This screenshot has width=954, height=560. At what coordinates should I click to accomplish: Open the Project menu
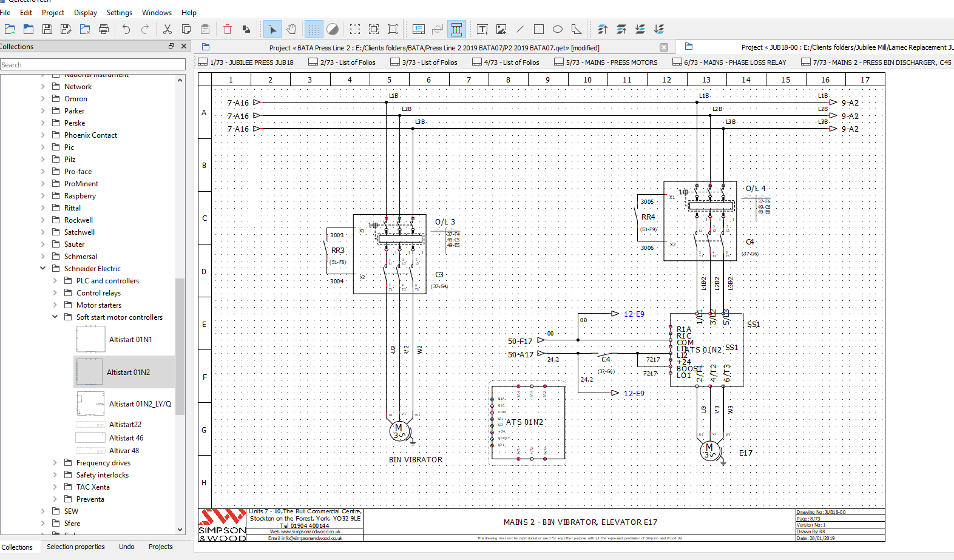click(53, 12)
